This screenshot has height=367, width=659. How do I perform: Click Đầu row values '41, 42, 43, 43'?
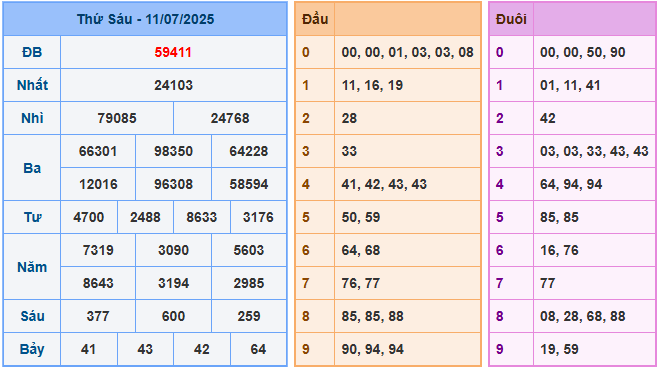384,184
